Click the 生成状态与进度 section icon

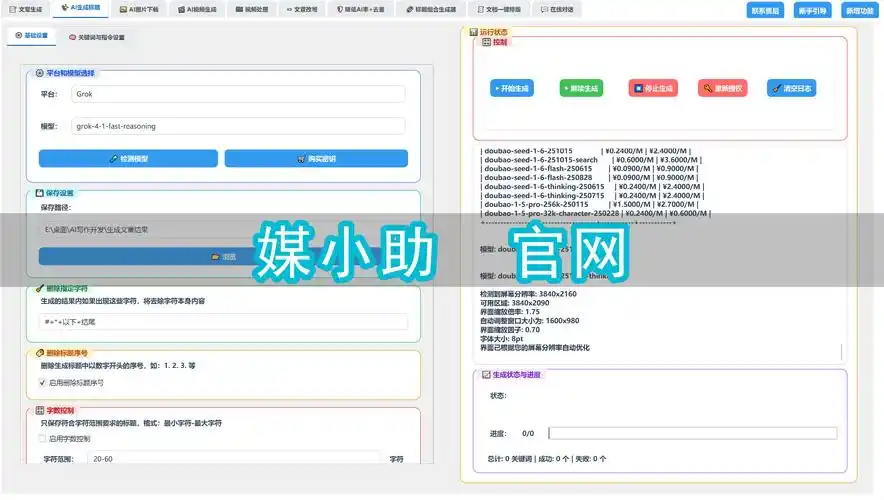coord(486,375)
